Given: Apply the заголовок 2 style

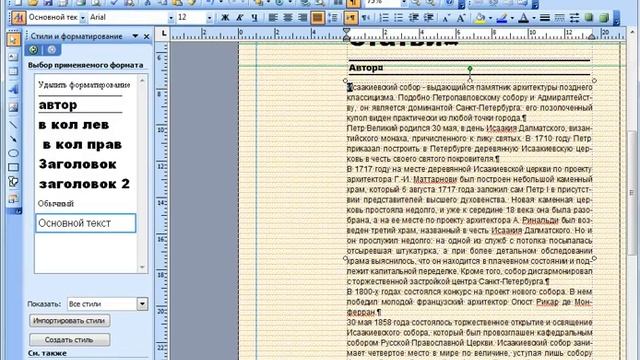Looking at the screenshot, I should pyautogui.click(x=84, y=184).
